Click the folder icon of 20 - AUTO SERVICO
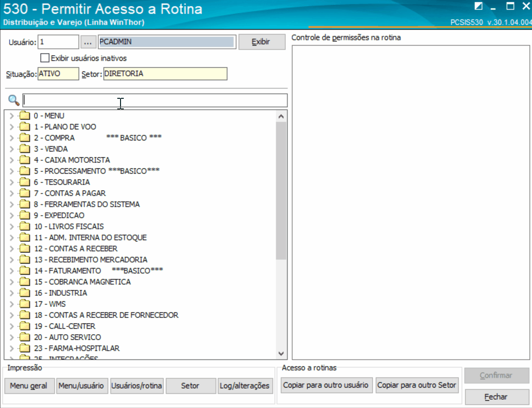 (24, 337)
